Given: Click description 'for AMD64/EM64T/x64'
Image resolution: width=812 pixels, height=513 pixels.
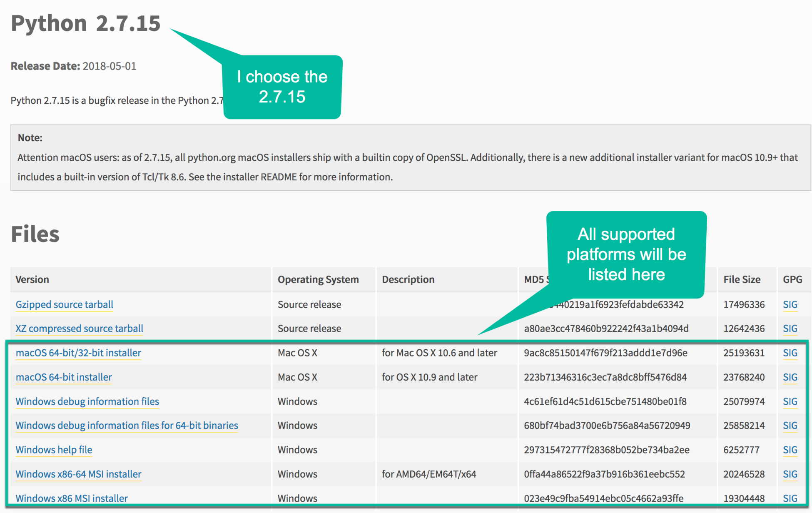Looking at the screenshot, I should click(x=429, y=474).
